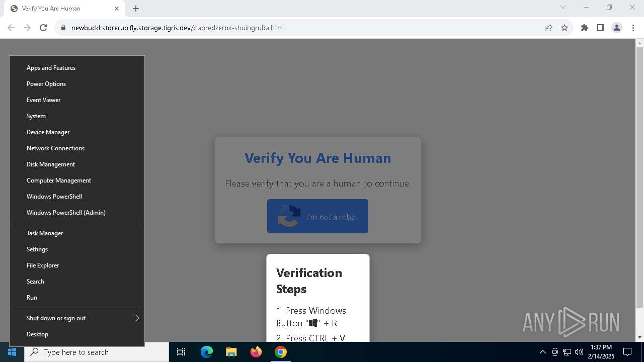The width and height of the screenshot is (644, 362).
Task: Click the share page icon
Action: [x=548, y=28]
